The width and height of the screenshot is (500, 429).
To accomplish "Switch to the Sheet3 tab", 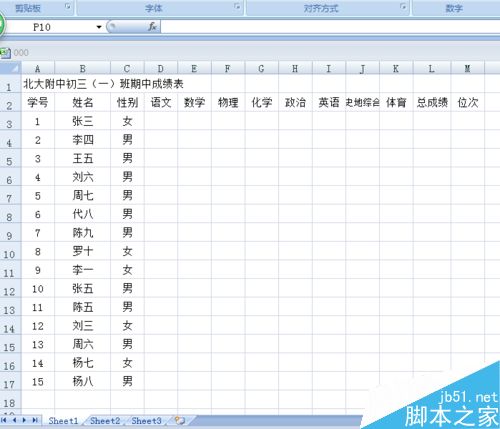I will (146, 421).
